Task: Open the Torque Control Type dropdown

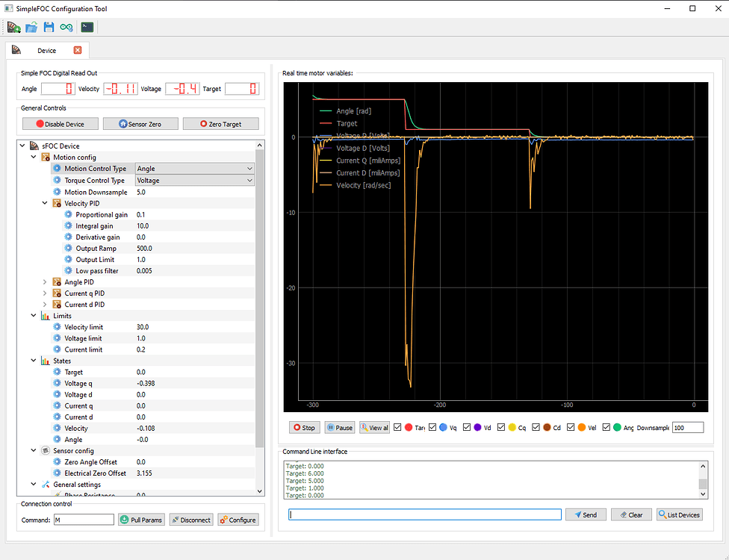Action: tap(194, 180)
